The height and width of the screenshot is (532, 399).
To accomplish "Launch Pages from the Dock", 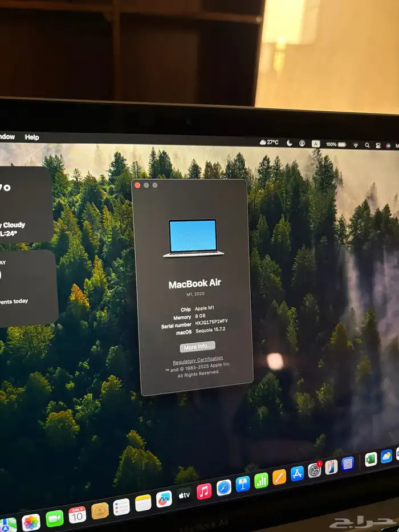I will click(x=279, y=477).
